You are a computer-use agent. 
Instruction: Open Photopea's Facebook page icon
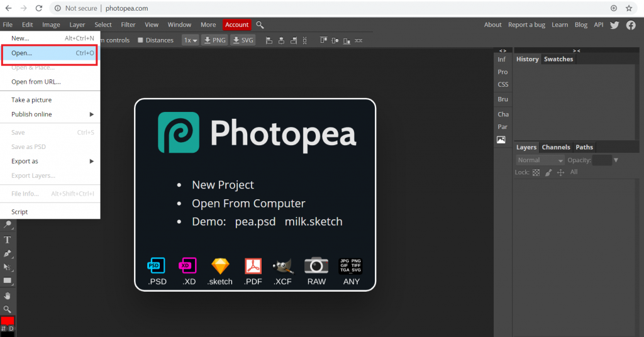pyautogui.click(x=631, y=25)
